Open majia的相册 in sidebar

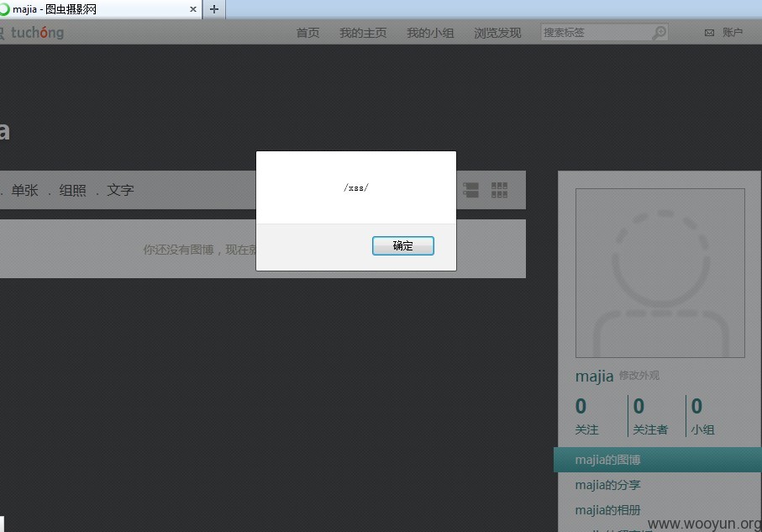point(607,510)
